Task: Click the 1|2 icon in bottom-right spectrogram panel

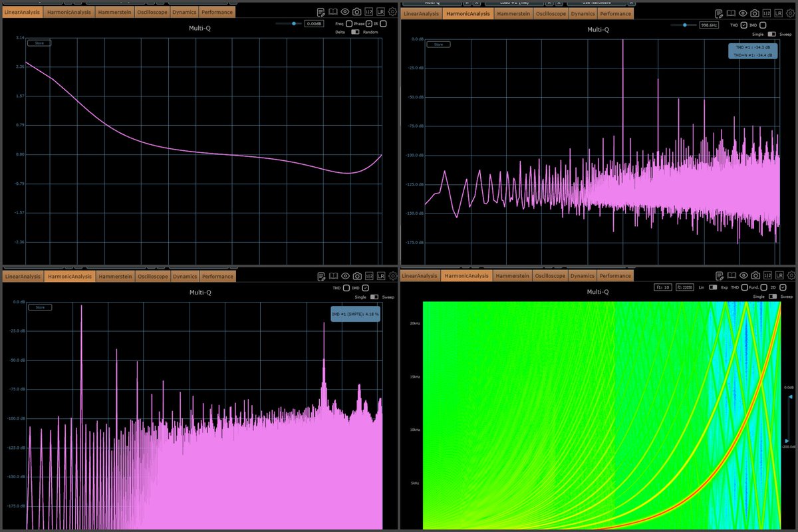Action: (766, 275)
